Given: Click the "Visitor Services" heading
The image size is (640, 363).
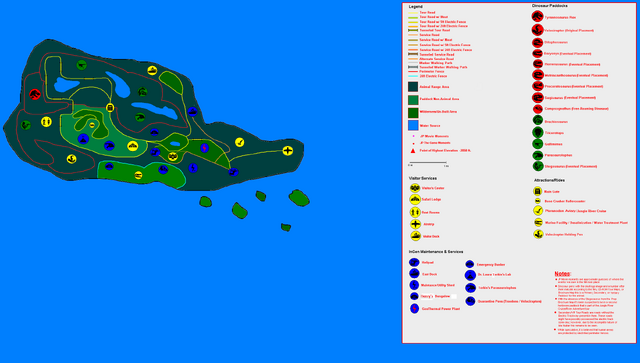Looking at the screenshot, I should (x=422, y=178).
